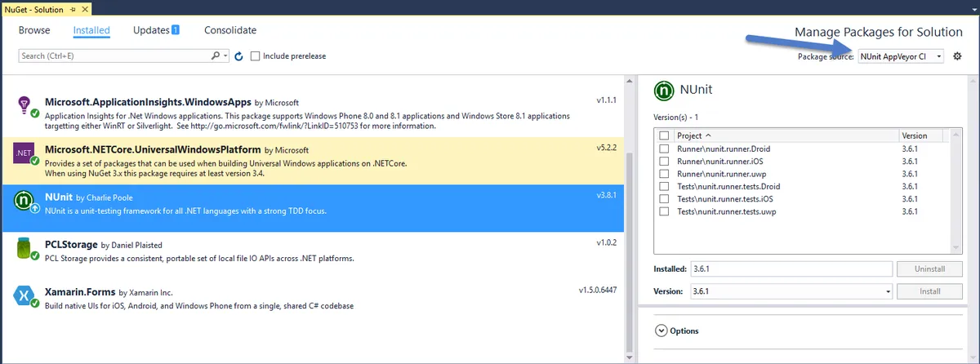The width and height of the screenshot is (980, 364).
Task: Check the select-all Project checkbox
Action: (664, 135)
